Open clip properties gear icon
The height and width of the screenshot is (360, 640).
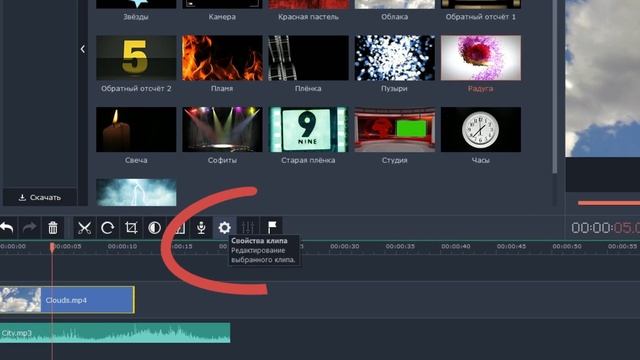pyautogui.click(x=224, y=227)
